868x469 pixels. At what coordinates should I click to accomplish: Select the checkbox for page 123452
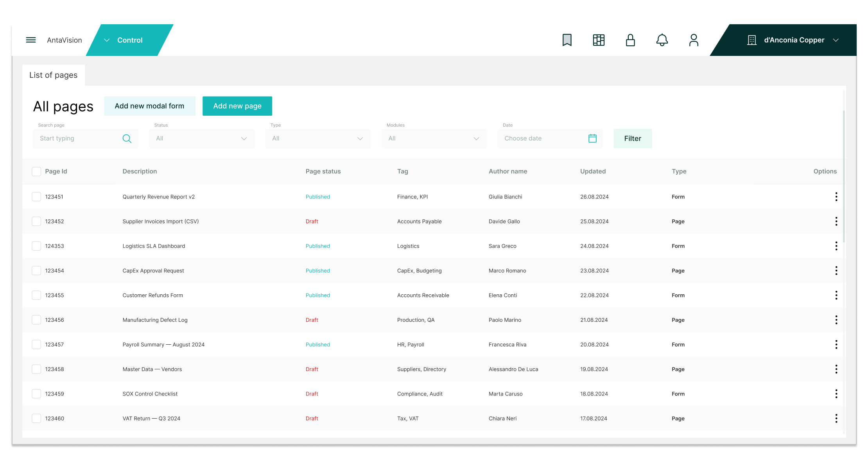coord(36,221)
